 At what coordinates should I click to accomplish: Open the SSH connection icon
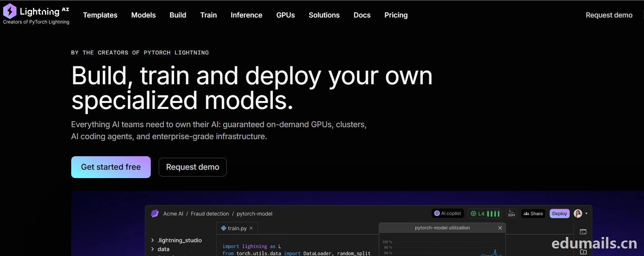click(x=512, y=213)
